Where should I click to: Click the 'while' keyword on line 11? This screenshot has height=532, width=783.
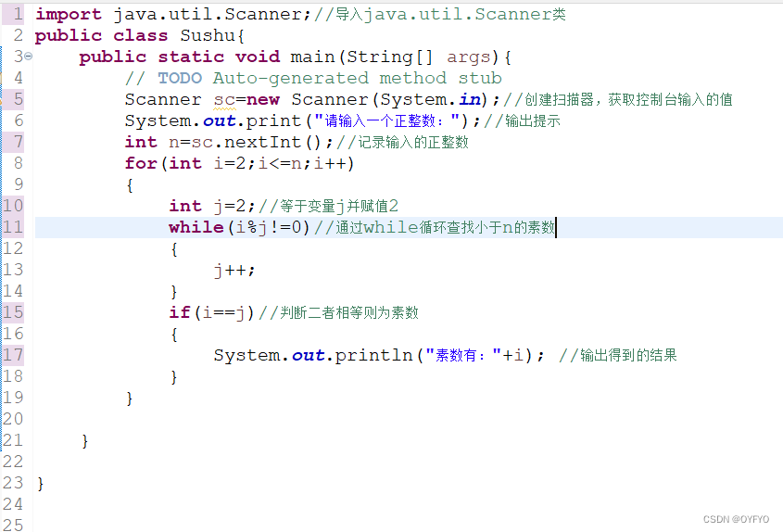(196, 227)
